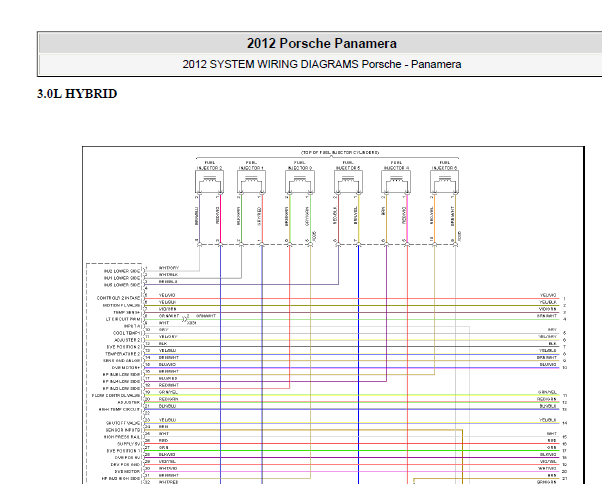Select the Fuel Injector 3 coil symbol
This screenshot has width=602, height=484.
[300, 182]
